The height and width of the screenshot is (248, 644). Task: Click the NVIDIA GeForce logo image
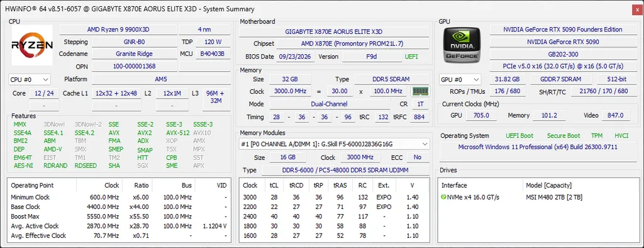462,45
